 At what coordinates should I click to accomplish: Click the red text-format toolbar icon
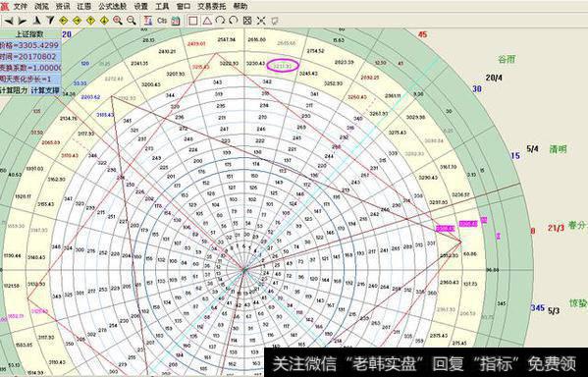[x=148, y=21]
